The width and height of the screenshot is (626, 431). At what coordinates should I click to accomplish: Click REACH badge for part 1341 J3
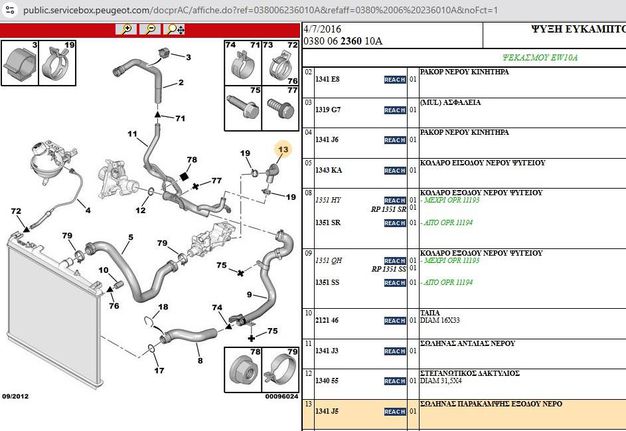pyautogui.click(x=395, y=351)
